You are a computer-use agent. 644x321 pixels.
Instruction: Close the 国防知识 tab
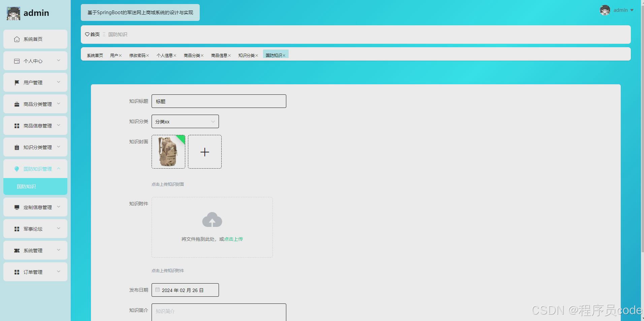click(284, 56)
